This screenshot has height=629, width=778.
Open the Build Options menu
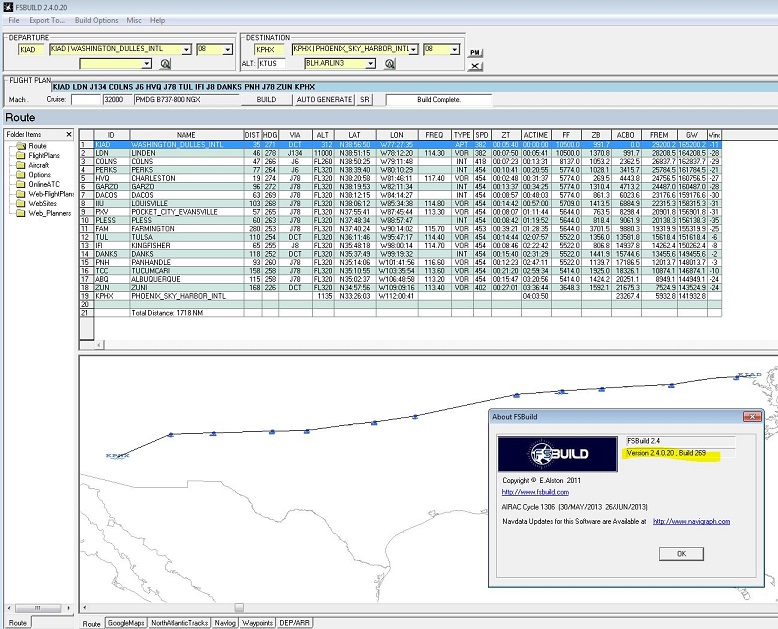96,20
